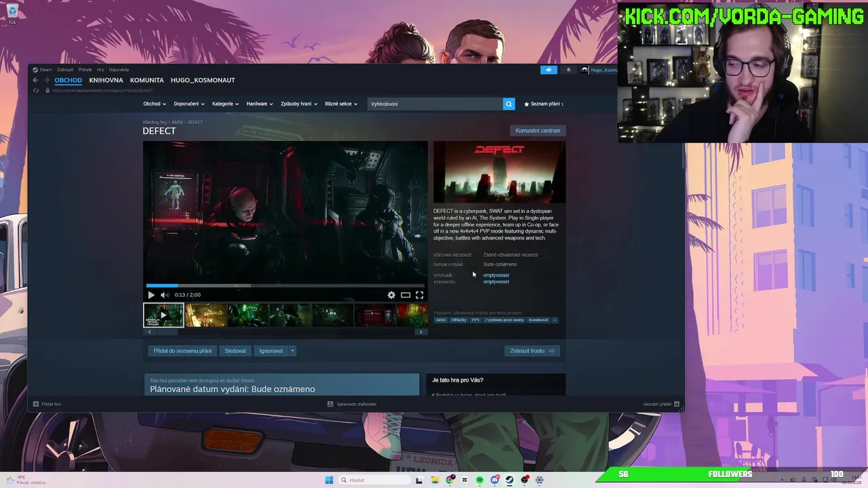Open File Explorer from taskbar

[x=435, y=480]
